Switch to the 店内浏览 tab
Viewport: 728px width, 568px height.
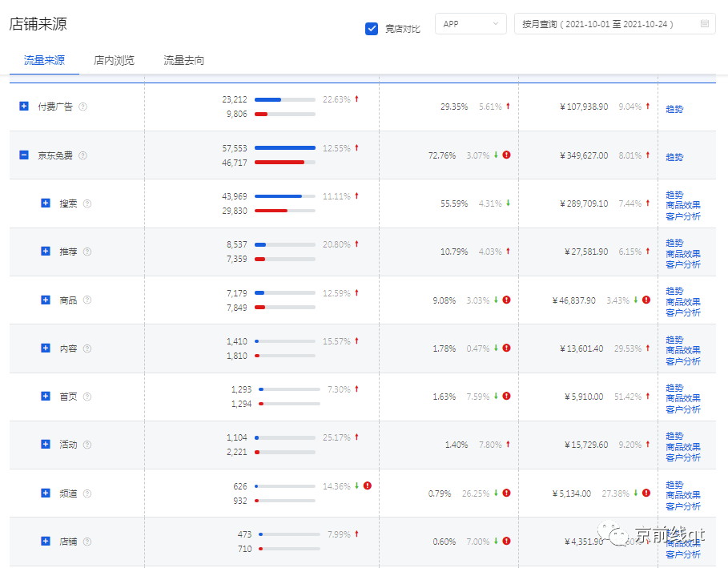tap(114, 60)
